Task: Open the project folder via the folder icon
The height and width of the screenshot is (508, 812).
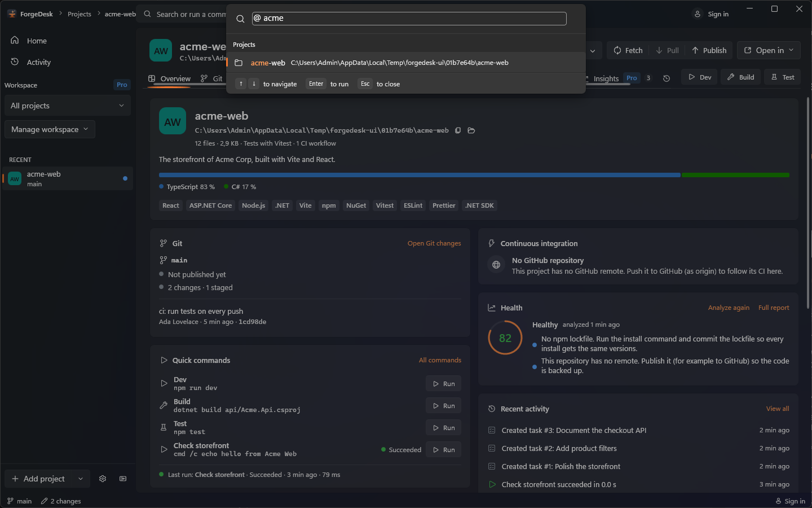Action: (x=471, y=130)
